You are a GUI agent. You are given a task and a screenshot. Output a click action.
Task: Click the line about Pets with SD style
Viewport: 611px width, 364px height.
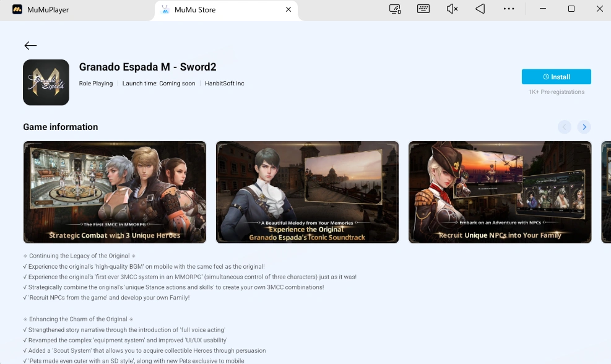pyautogui.click(x=134, y=361)
